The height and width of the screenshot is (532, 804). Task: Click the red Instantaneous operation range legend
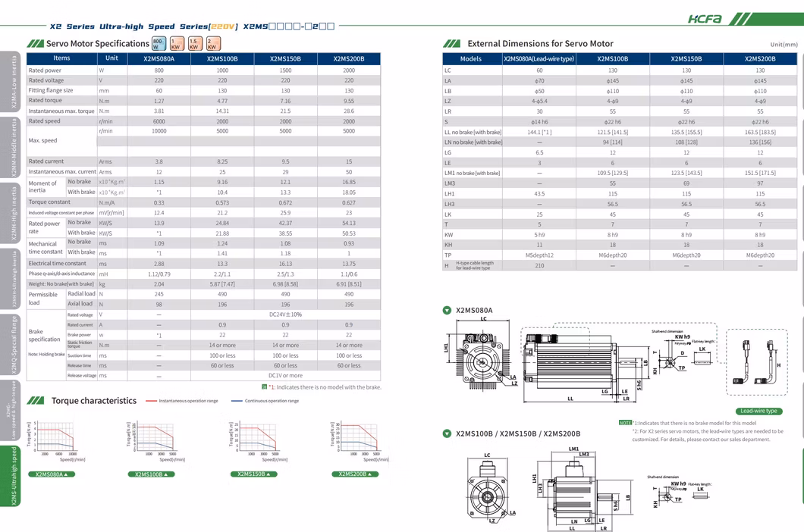pos(182,401)
